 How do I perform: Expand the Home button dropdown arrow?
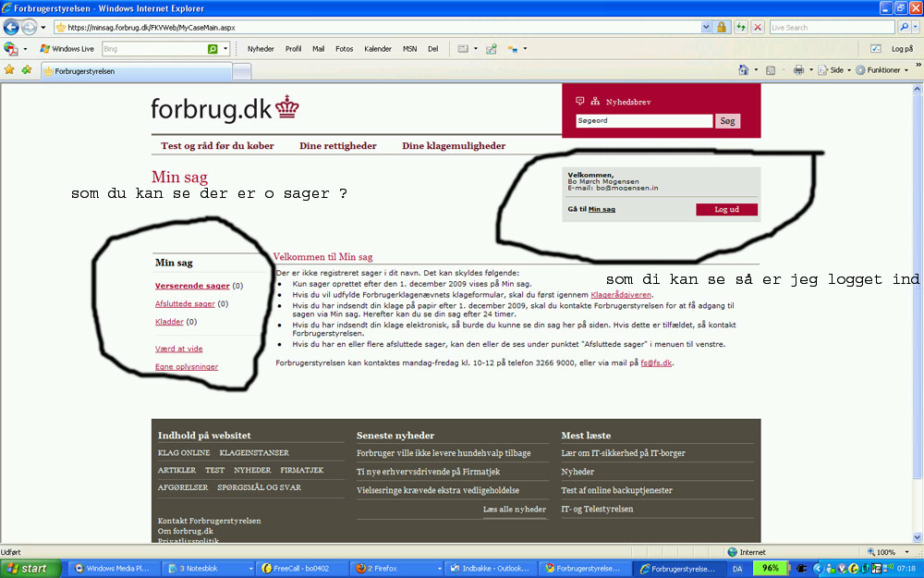click(756, 70)
